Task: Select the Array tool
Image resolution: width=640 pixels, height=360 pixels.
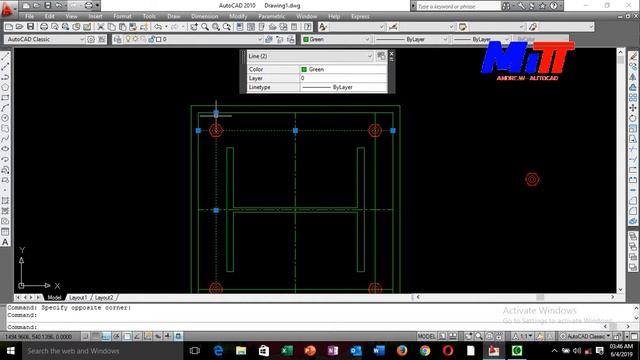Action: 633,98
